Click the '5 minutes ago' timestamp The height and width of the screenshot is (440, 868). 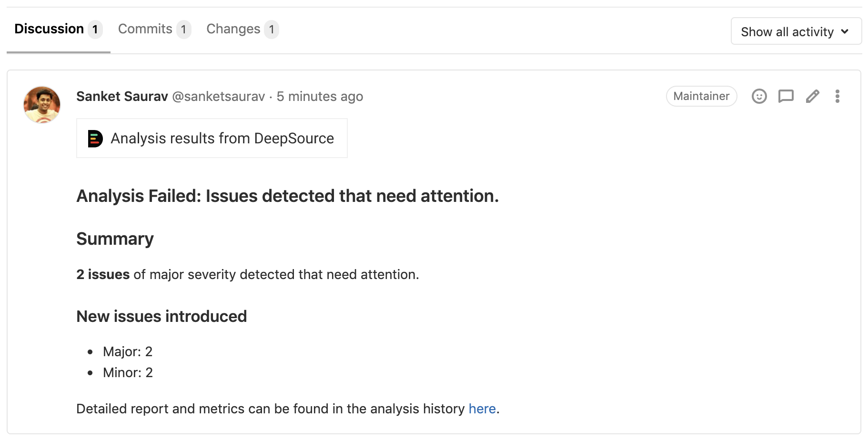[x=319, y=96]
